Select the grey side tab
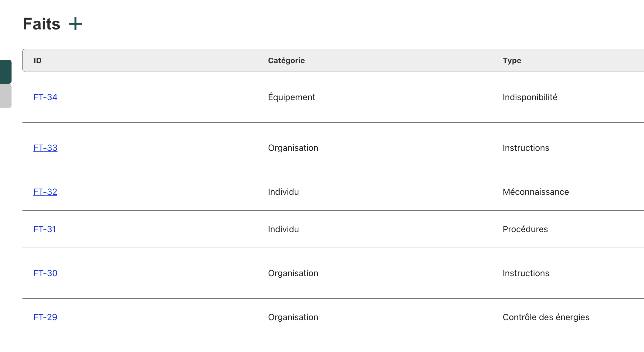The height and width of the screenshot is (352, 644). pyautogui.click(x=5, y=96)
